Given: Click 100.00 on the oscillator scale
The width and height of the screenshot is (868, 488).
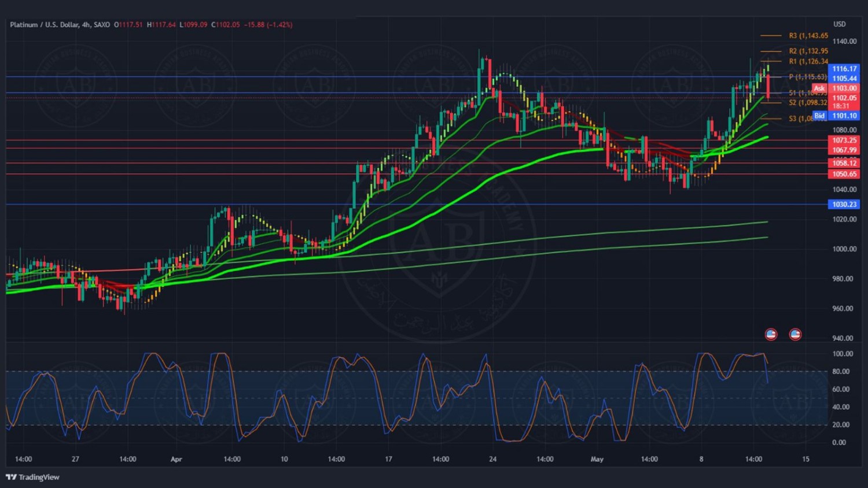Looking at the screenshot, I should pyautogui.click(x=843, y=354).
